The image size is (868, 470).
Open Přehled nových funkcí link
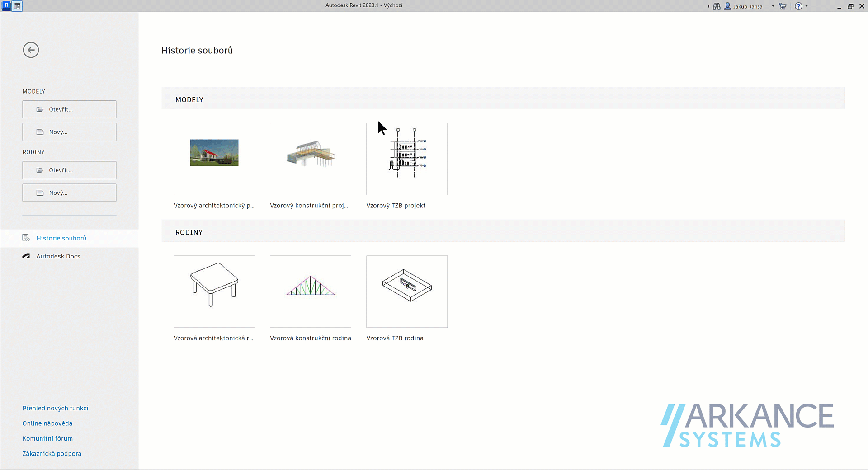pos(55,408)
